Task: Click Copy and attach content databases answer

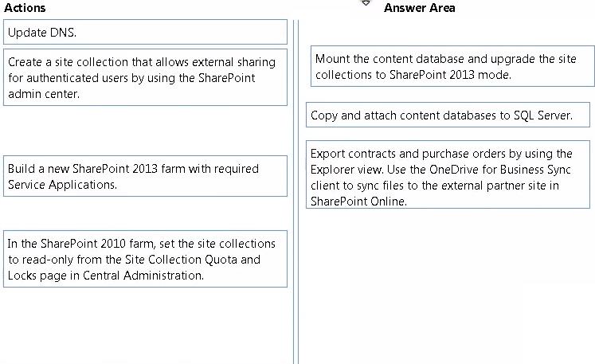Action: click(x=448, y=115)
